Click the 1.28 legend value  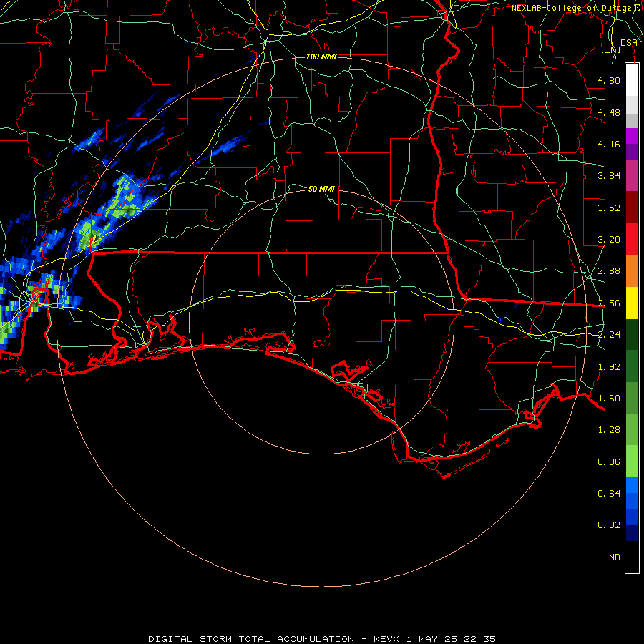609,430
